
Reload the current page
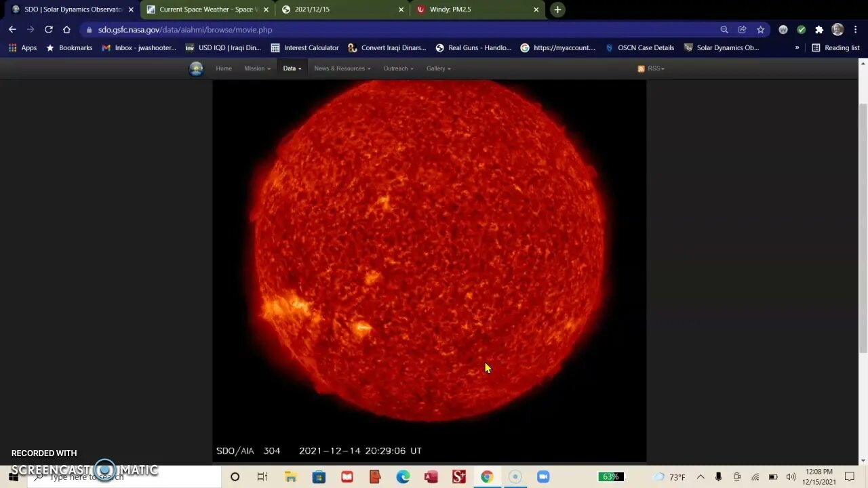48,30
